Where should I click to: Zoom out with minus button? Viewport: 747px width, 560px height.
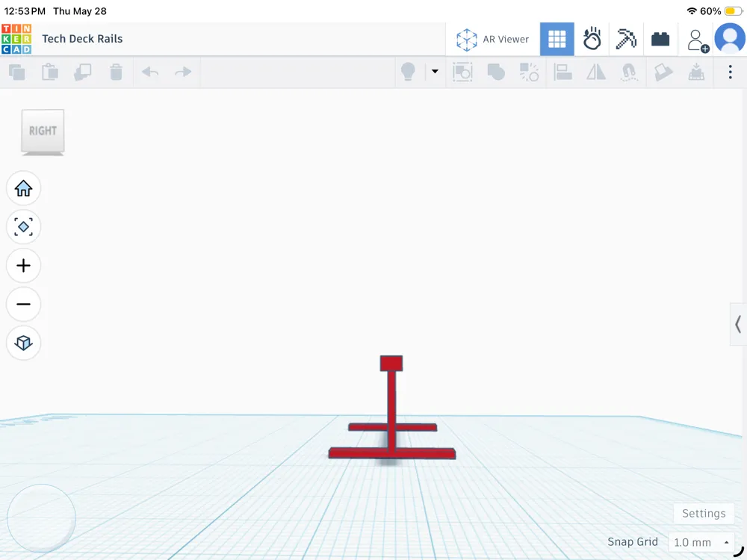pos(23,304)
